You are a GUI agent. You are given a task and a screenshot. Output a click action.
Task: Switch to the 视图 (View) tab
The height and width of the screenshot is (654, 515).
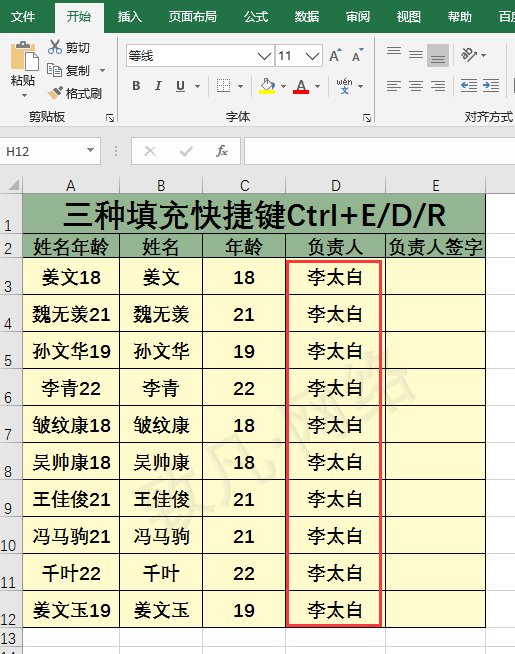(x=409, y=17)
